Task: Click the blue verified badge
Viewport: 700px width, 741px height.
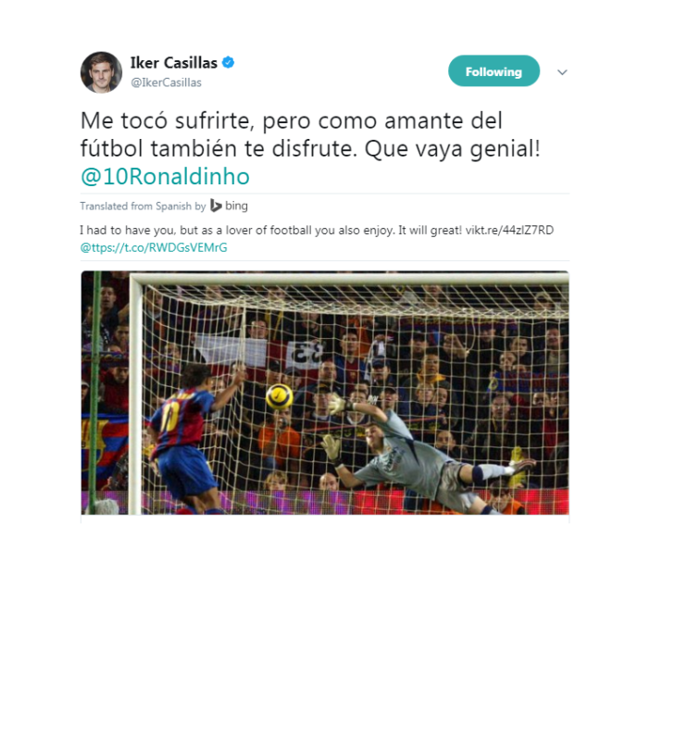Action: pos(228,62)
